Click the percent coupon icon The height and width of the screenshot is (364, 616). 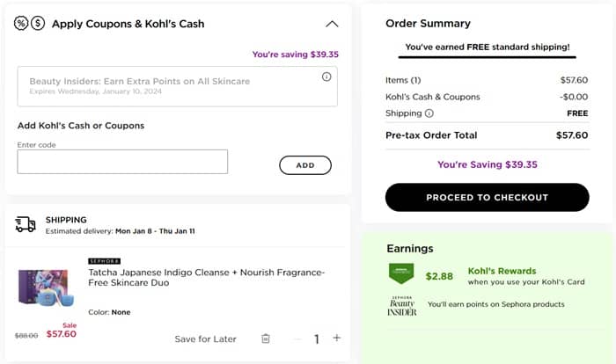coord(21,24)
